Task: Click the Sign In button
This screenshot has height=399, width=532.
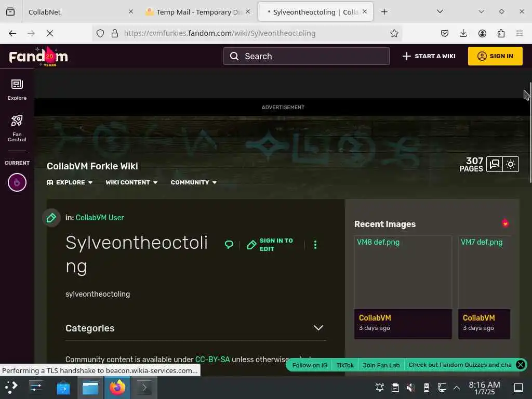Action: [495, 56]
